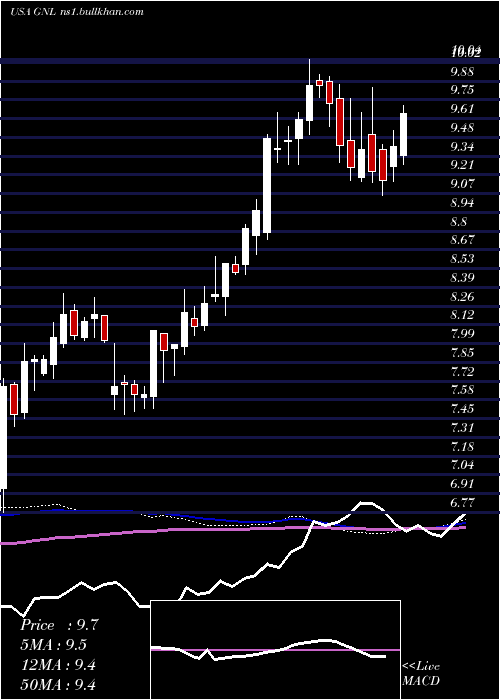Click the 7.45 price axis label
The image size is (500, 700).
coord(464,409)
